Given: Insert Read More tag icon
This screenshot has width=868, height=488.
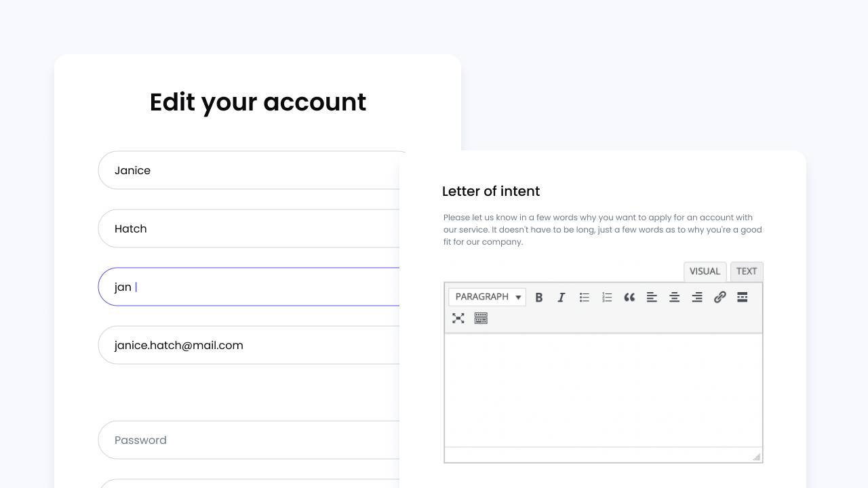Looking at the screenshot, I should point(743,297).
